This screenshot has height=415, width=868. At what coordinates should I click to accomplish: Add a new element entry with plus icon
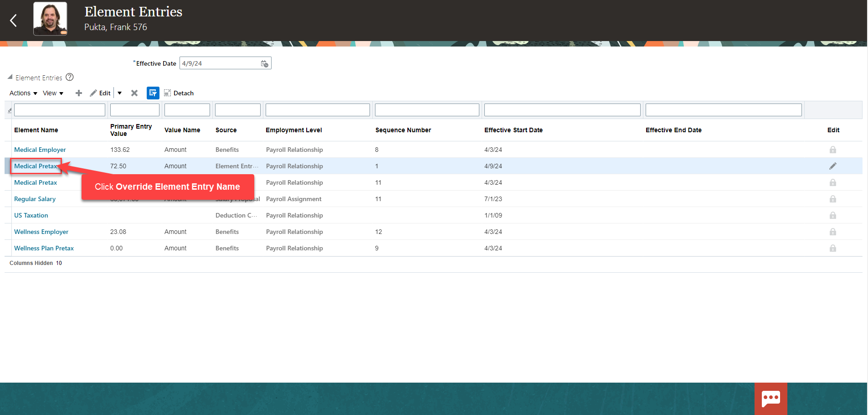(79, 93)
